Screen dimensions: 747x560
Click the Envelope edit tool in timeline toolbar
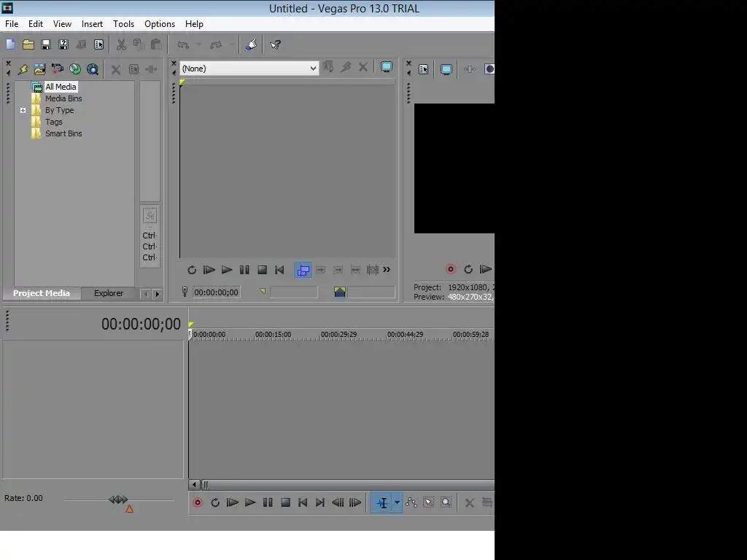(411, 502)
